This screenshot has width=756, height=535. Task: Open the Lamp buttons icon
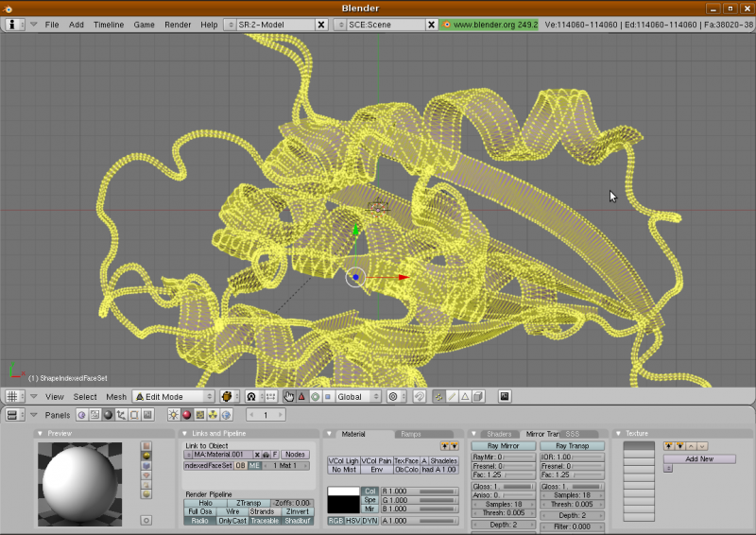pos(173,415)
